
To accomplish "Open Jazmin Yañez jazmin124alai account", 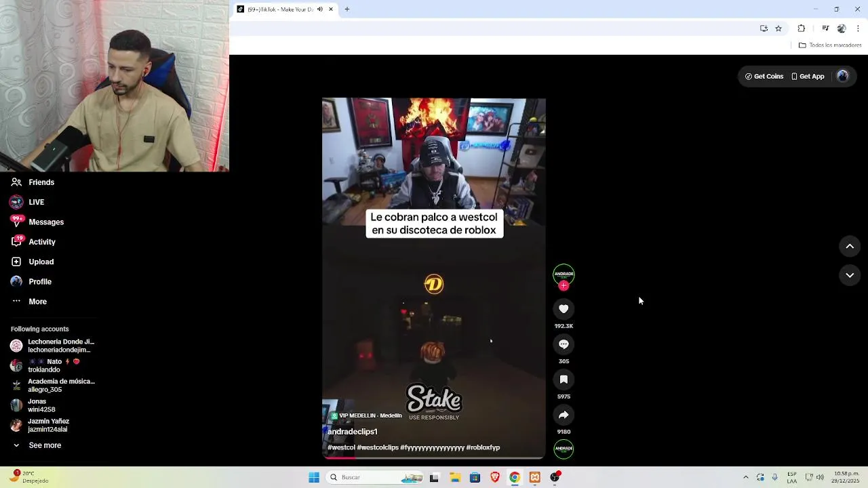I will click(39, 425).
